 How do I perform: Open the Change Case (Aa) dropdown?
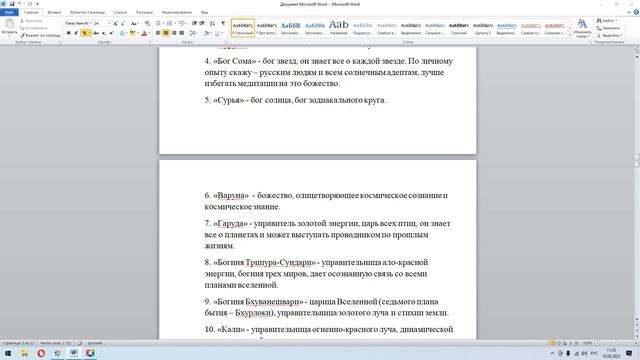[134, 23]
